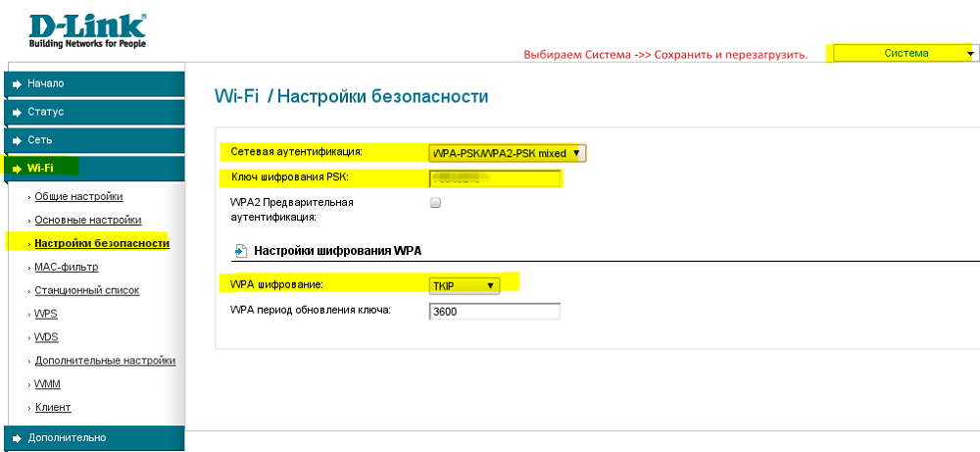The width and height of the screenshot is (980, 452).
Task: Click the Настройки шифрования WPA heading text
Action: 337,251
